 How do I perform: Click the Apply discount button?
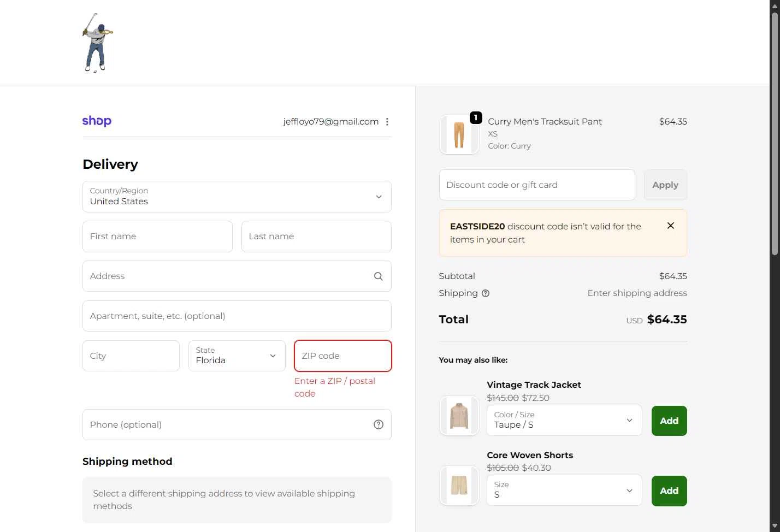(x=665, y=185)
